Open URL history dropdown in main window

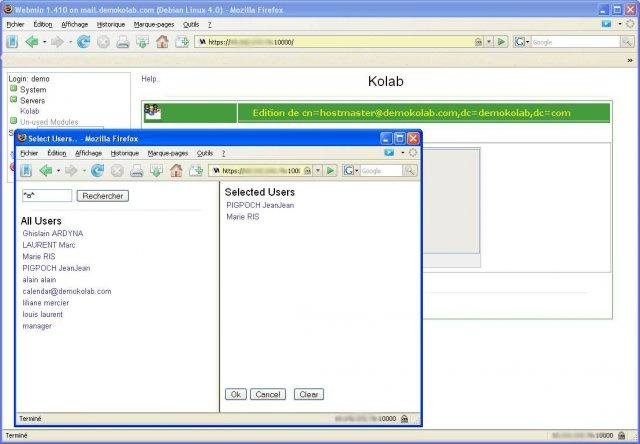tap(489, 42)
